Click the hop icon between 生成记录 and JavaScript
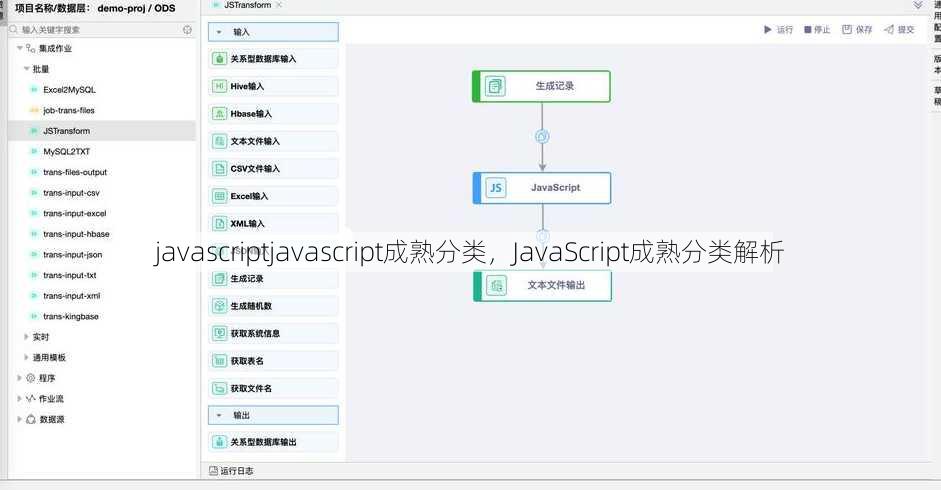941x490 pixels. 542,136
